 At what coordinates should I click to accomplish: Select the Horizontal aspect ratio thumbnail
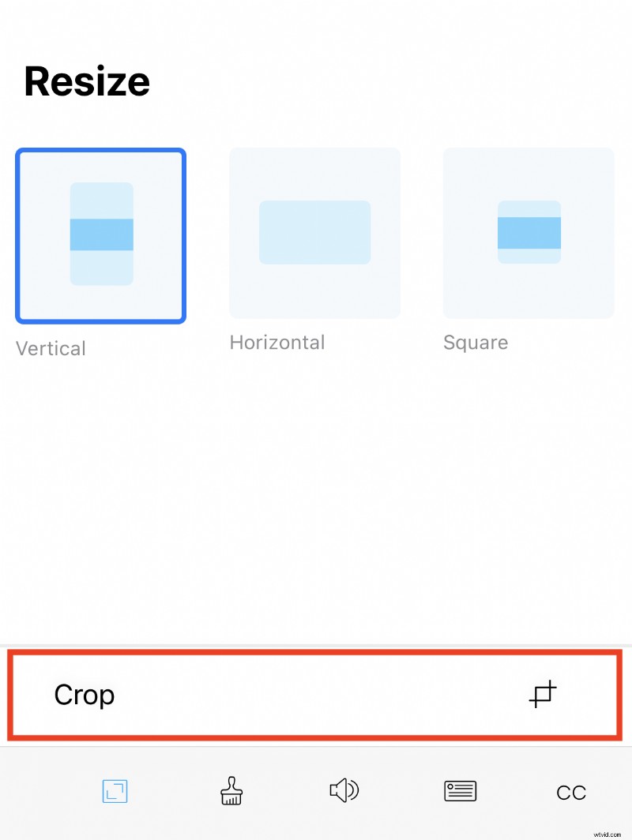coord(314,233)
